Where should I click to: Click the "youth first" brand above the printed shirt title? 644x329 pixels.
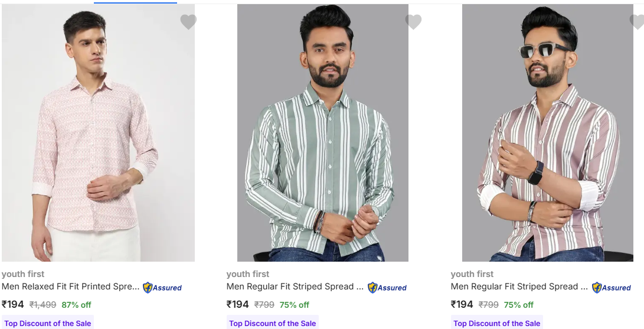tap(23, 274)
